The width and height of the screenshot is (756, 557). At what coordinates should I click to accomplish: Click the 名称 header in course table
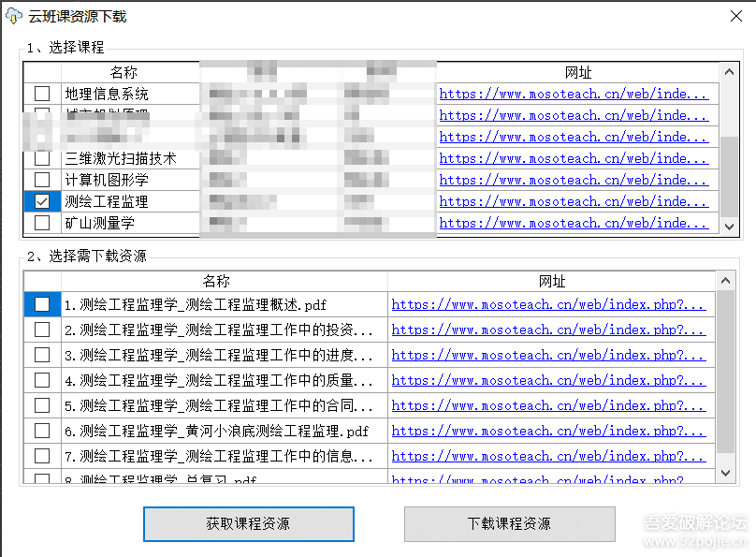tap(123, 72)
